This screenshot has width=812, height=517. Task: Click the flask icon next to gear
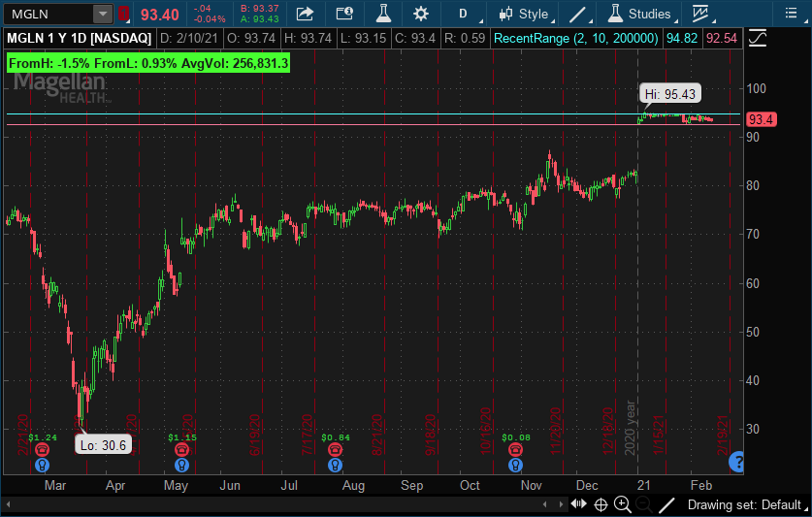[x=383, y=14]
